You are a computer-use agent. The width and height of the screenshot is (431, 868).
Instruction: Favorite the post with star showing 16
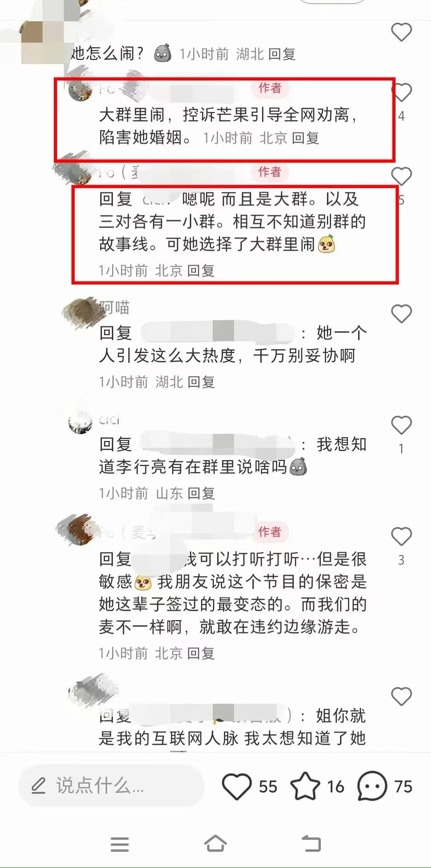(x=305, y=786)
